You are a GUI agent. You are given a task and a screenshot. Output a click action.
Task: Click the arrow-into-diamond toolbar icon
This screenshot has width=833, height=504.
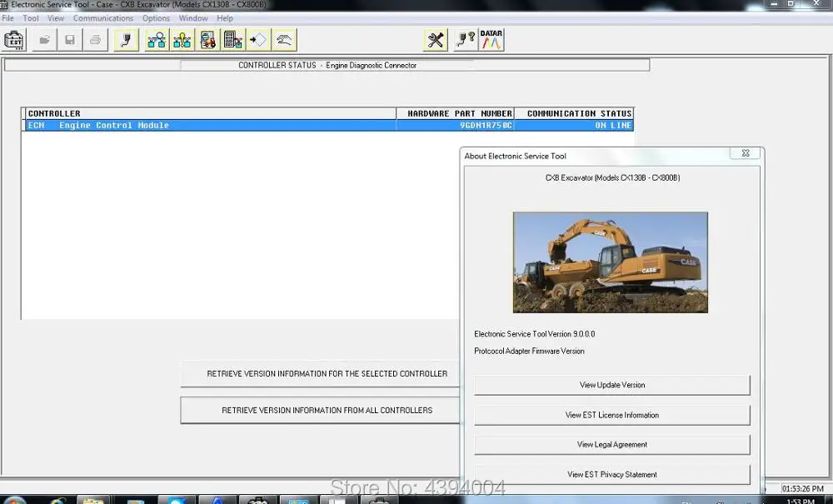(259, 40)
